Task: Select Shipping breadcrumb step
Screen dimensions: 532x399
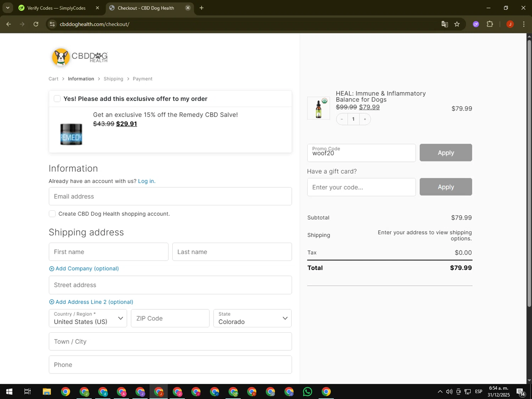Action: [x=113, y=79]
